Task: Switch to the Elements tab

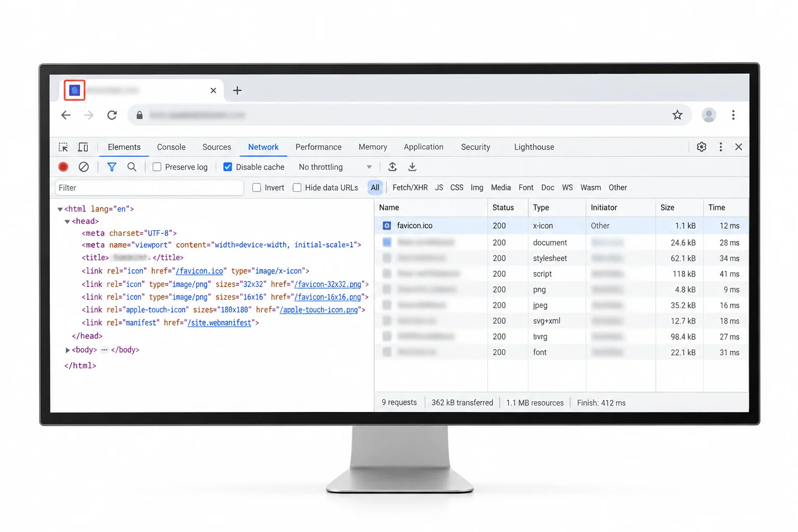Action: click(x=124, y=147)
